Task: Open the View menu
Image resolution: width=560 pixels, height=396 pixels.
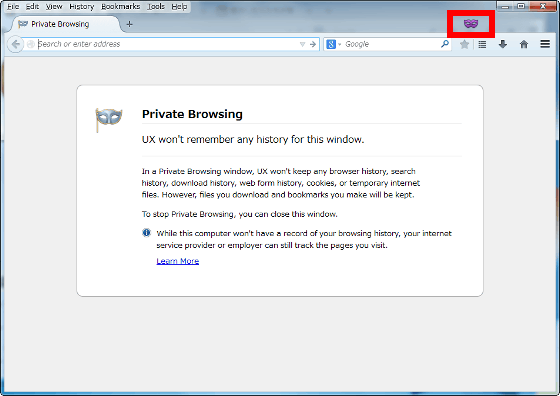Action: coord(54,6)
